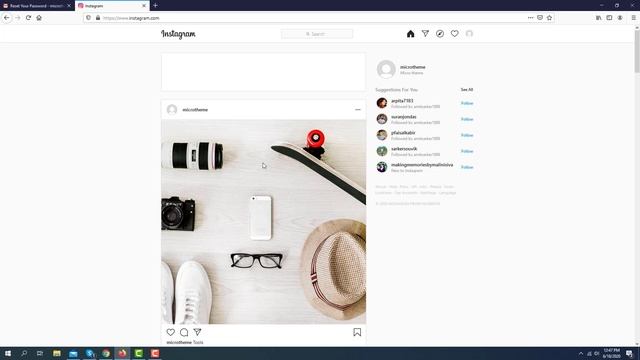Viewport: 640px width, 360px height.
Task: Open a new browser tab
Action: tap(156, 6)
